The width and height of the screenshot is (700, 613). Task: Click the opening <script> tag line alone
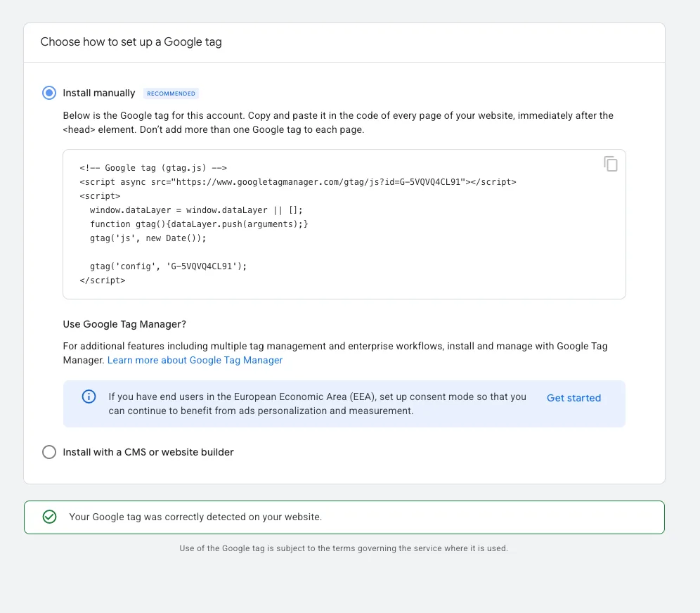100,196
